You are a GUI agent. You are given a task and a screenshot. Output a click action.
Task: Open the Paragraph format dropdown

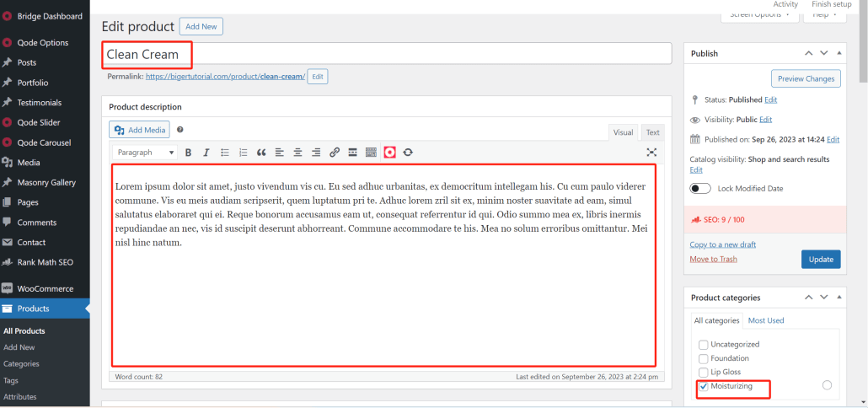[x=145, y=153]
